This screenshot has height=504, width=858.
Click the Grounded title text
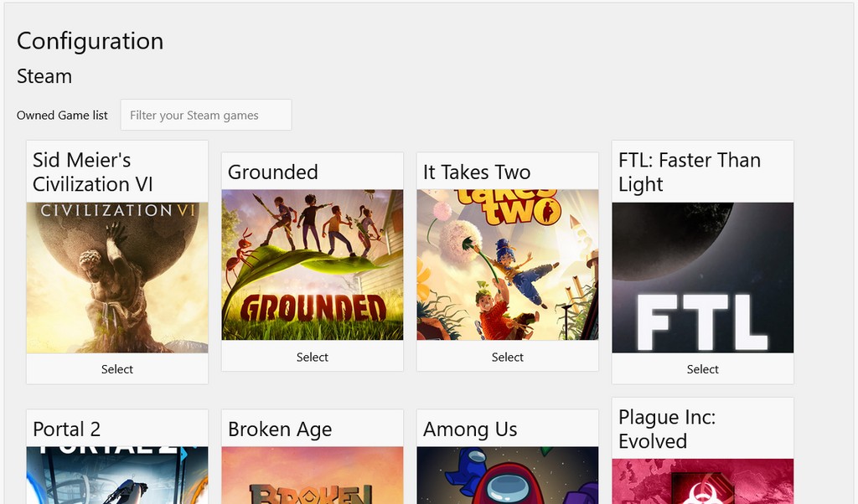273,172
